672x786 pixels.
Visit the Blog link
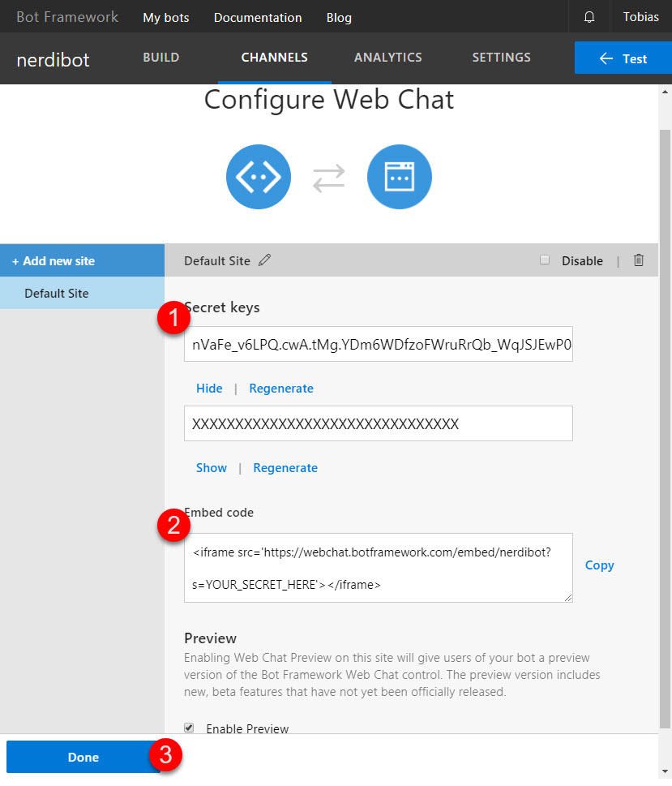coord(339,18)
